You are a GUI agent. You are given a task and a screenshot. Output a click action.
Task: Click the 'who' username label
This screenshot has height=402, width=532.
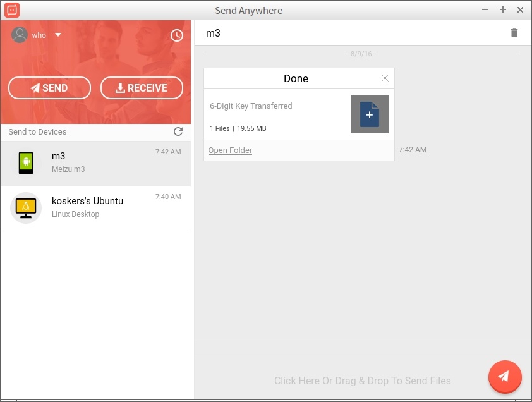click(39, 35)
